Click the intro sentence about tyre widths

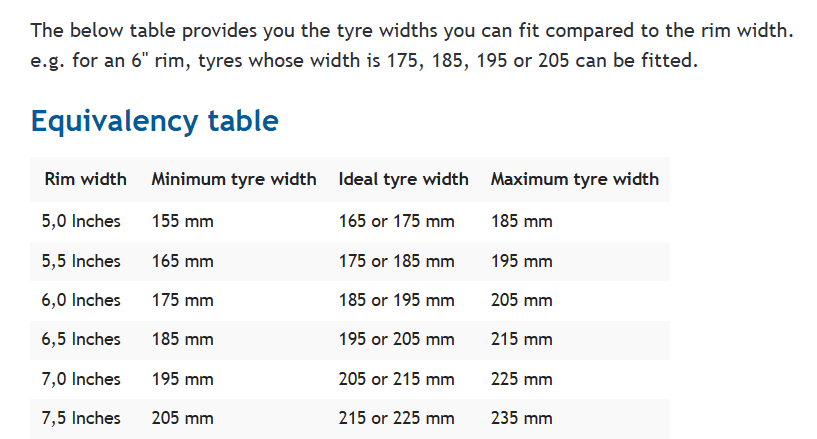411,31
